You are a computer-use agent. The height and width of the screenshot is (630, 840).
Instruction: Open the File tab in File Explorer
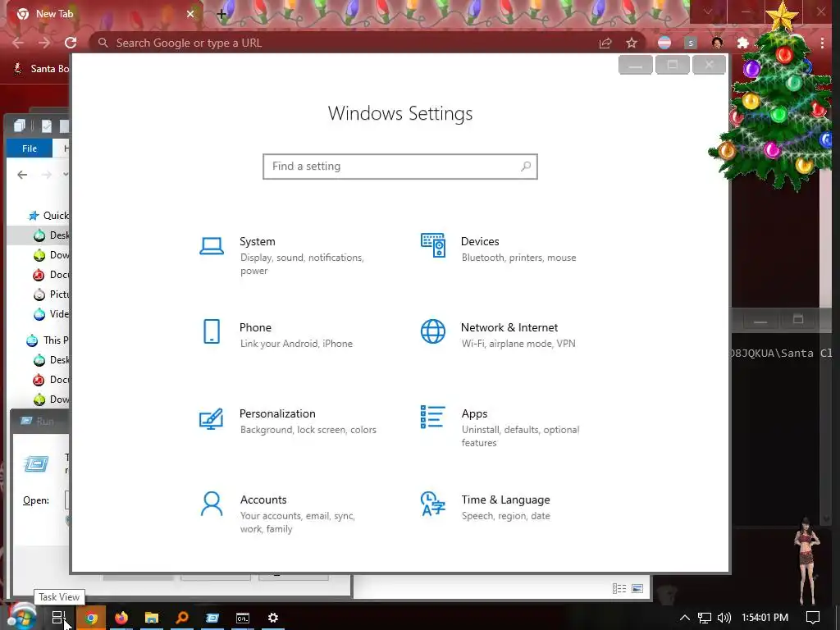30,148
